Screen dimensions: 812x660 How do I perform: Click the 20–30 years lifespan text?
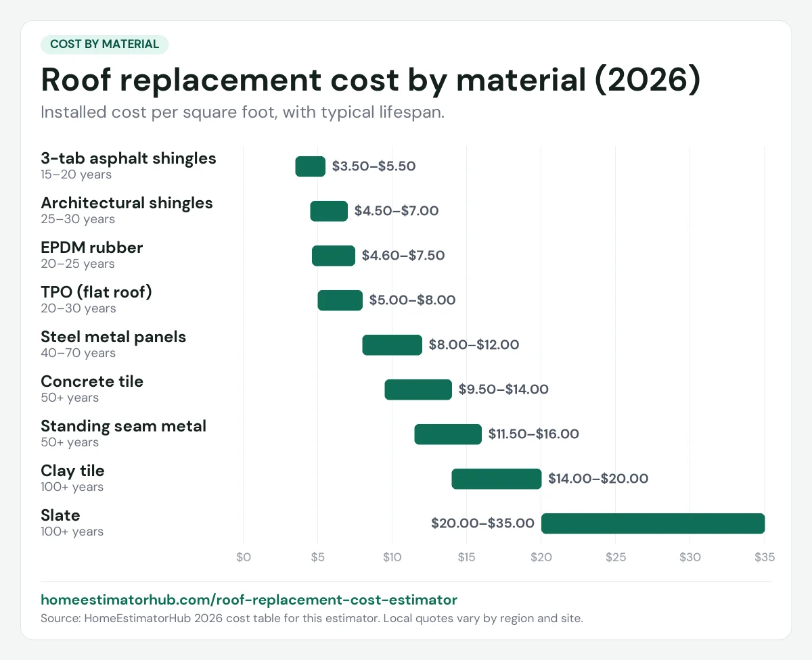(x=78, y=308)
